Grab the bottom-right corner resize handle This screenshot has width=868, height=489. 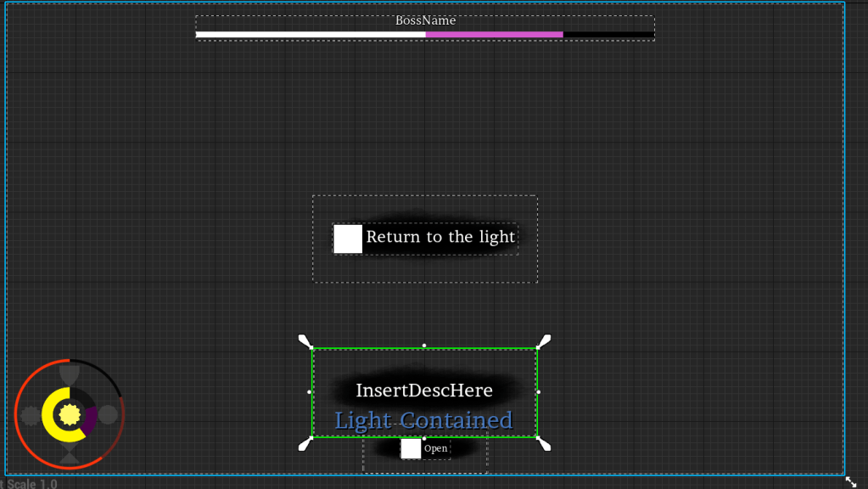[544, 445]
